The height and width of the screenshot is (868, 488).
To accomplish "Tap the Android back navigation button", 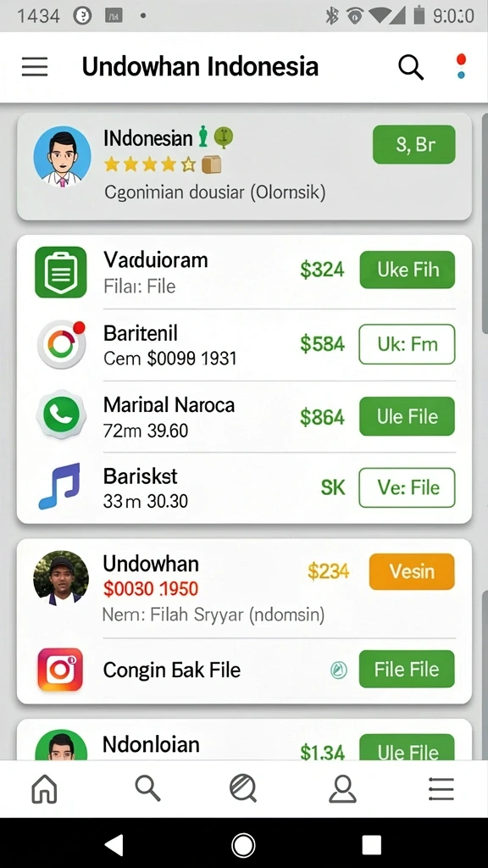I will tap(114, 845).
